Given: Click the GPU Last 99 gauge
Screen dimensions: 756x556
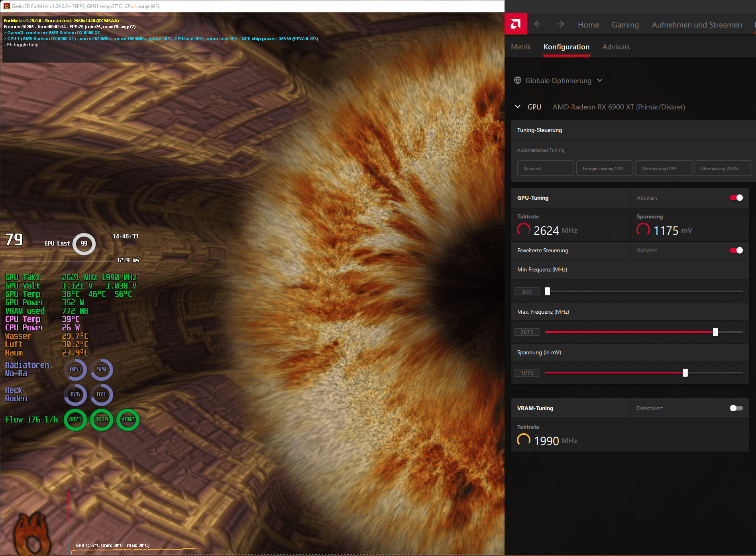Looking at the screenshot, I should [84, 244].
